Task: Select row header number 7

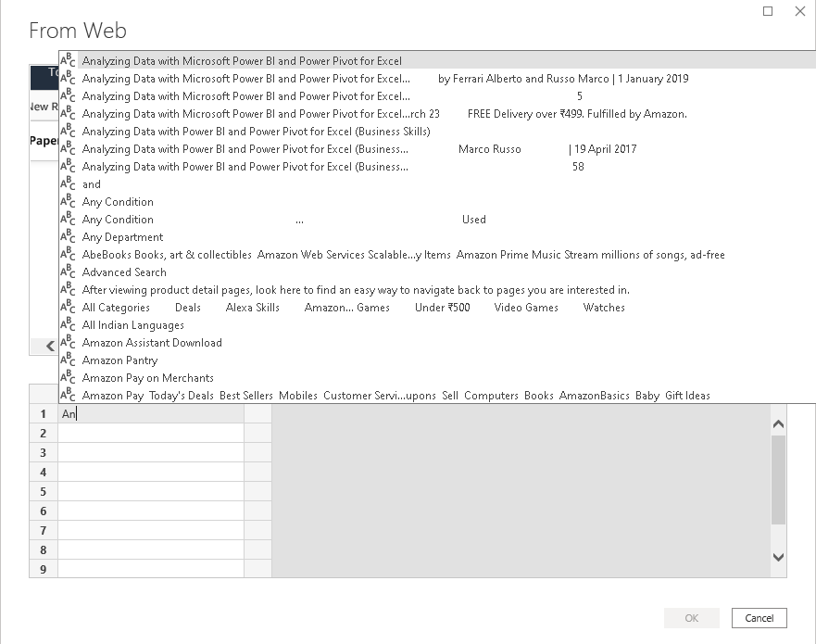Action: [44, 531]
